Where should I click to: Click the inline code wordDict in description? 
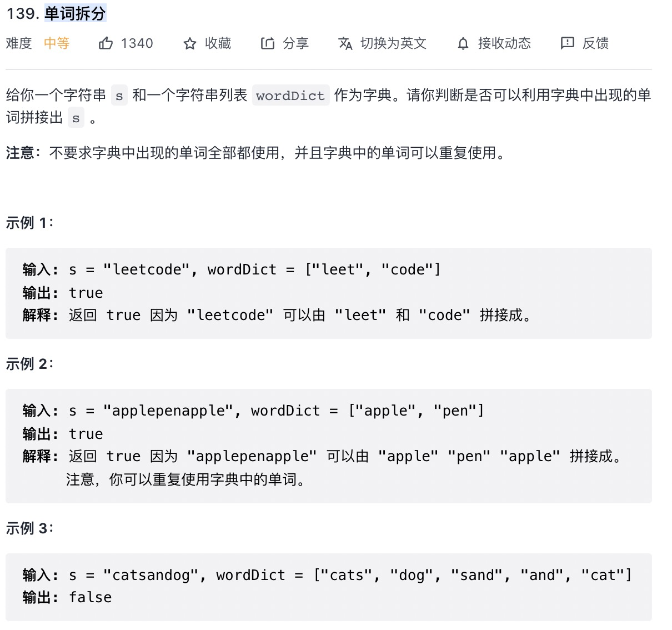point(290,96)
